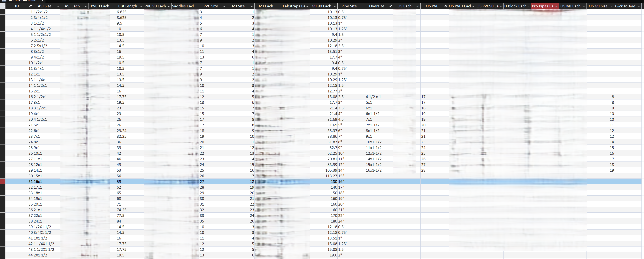Screen dimensions: 644x259
Task: Select the PVC Size column header
Action: [211, 6]
